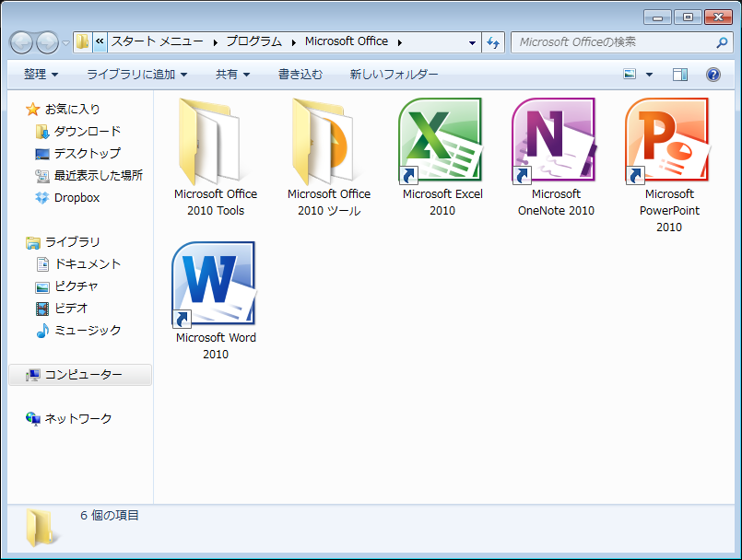Select the ダウンロード label in favorites
Screen dimensions: 742x560
[x=87, y=131]
